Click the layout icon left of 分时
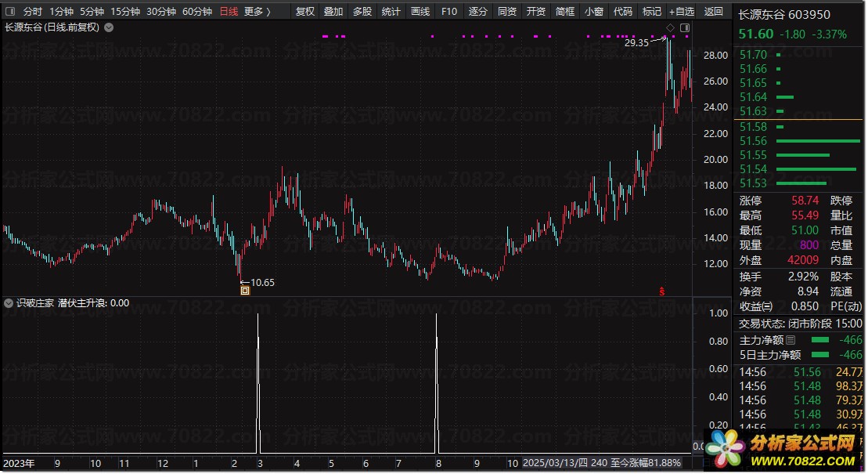Viewport: 868px width, 474px height. pyautogui.click(x=9, y=12)
